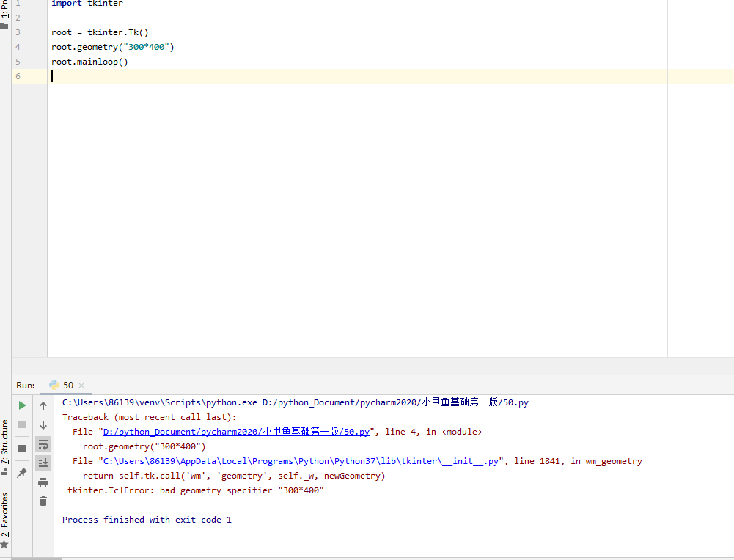Toggle the Soft-Wrap console output button
The image size is (734, 560).
[43, 444]
